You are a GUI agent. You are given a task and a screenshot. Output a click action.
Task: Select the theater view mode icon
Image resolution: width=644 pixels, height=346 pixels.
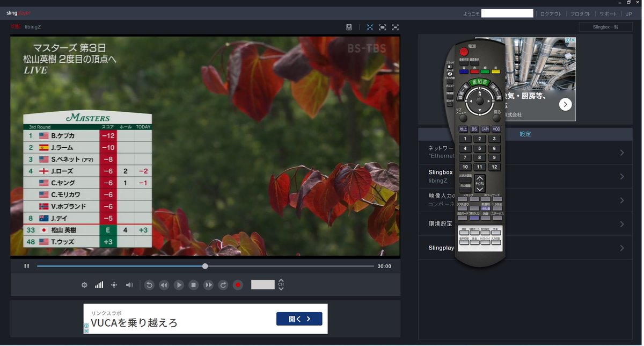tap(383, 27)
